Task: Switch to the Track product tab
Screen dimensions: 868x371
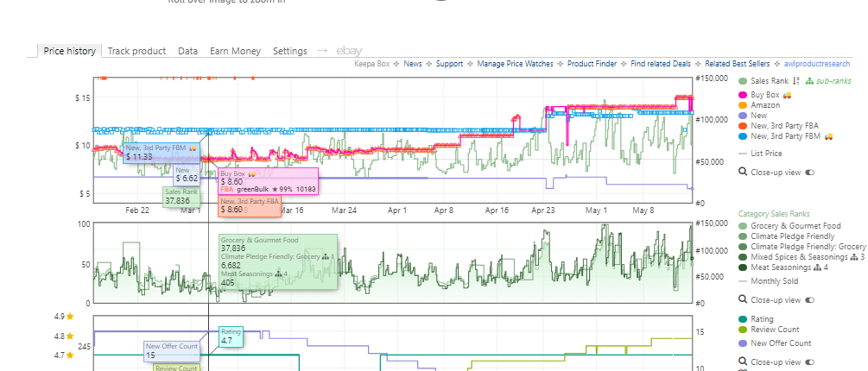Action: tap(136, 51)
